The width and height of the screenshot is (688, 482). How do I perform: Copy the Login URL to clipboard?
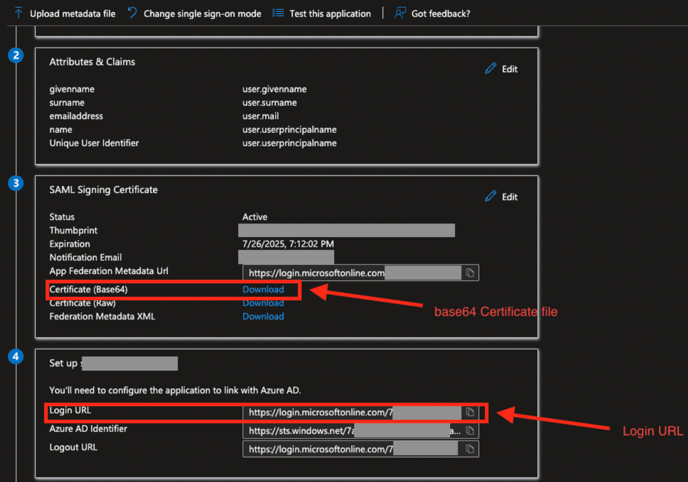(x=470, y=412)
